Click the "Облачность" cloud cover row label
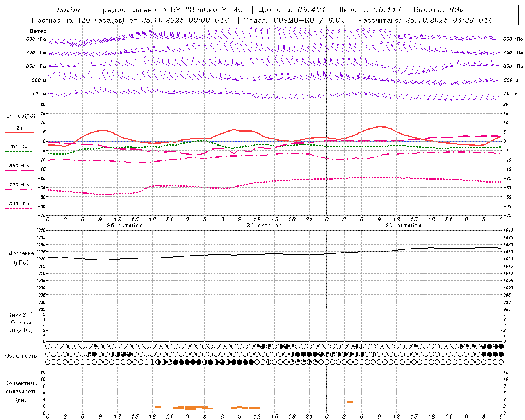 point(21,356)
